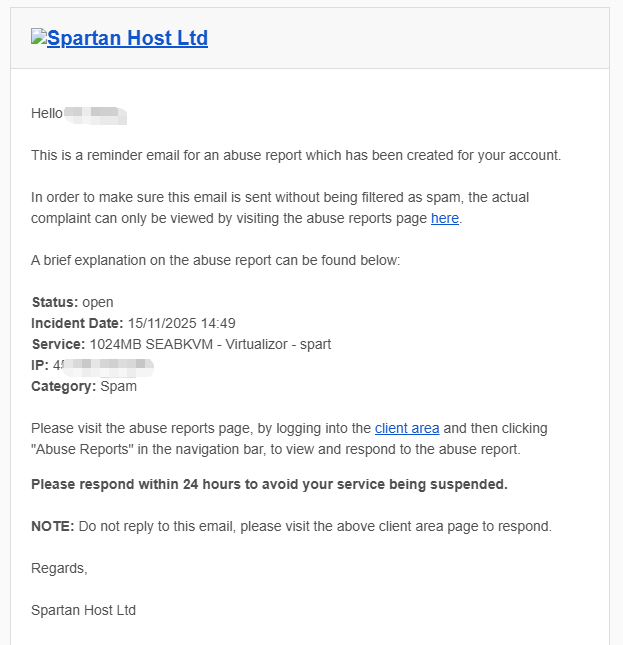This screenshot has width=623, height=645.
Task: Click the bold 'respond within 24 hours' warning
Action: click(269, 484)
